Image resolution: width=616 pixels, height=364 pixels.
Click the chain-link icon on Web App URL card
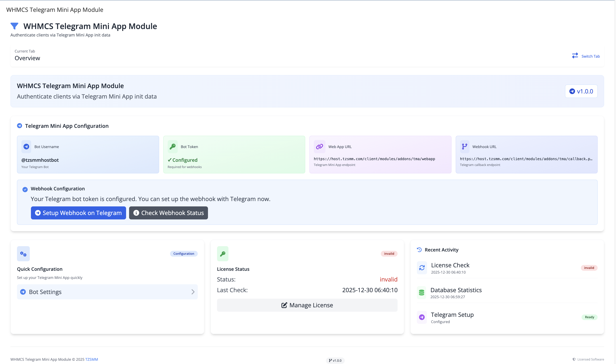[x=319, y=146]
